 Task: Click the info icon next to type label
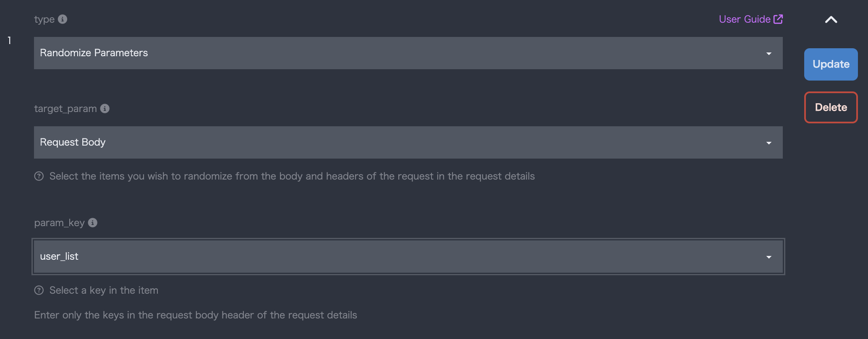click(63, 19)
